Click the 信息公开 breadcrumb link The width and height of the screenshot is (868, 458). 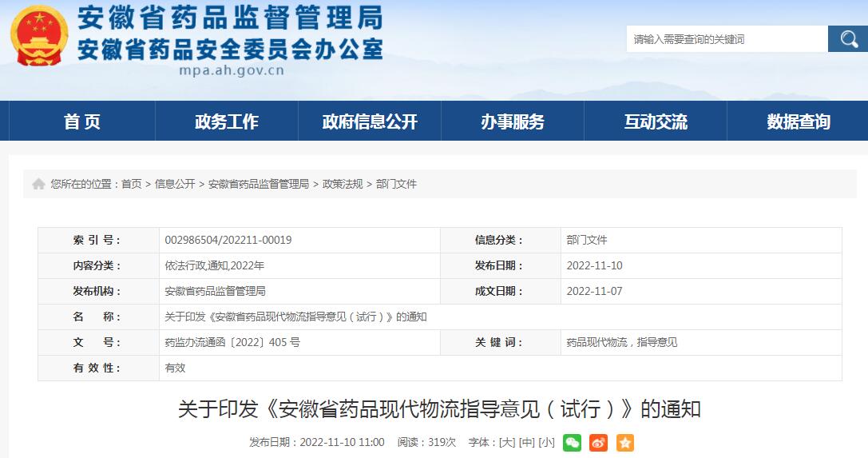click(x=175, y=184)
